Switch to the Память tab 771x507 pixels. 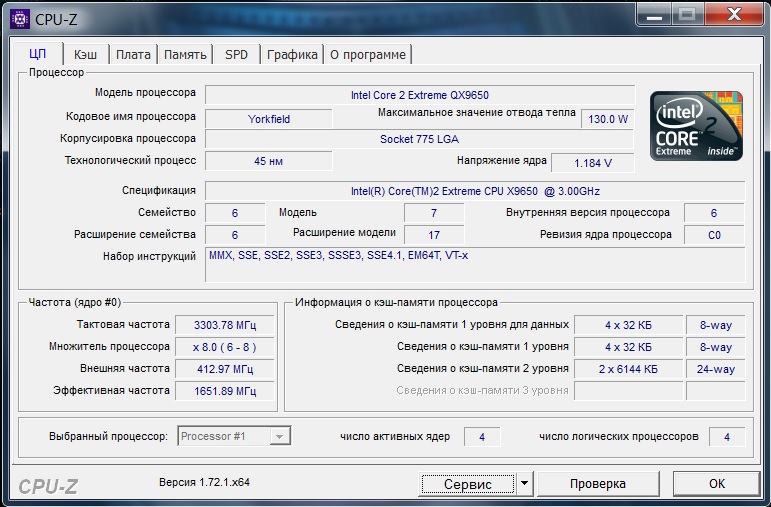(x=185, y=55)
